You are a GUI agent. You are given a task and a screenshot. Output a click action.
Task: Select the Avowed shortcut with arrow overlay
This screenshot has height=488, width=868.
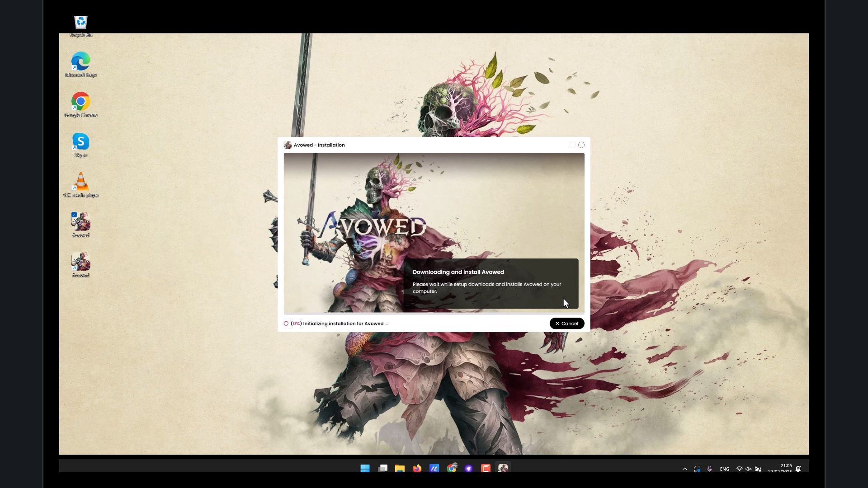(81, 265)
